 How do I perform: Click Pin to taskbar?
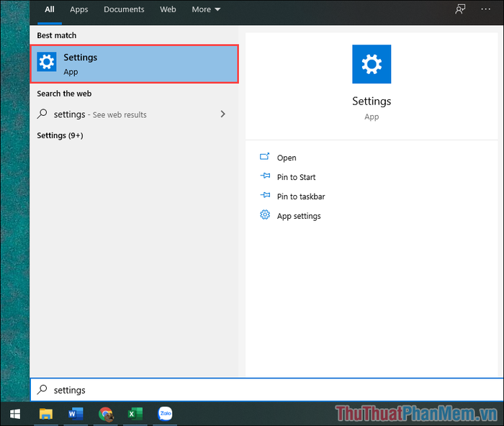point(301,196)
